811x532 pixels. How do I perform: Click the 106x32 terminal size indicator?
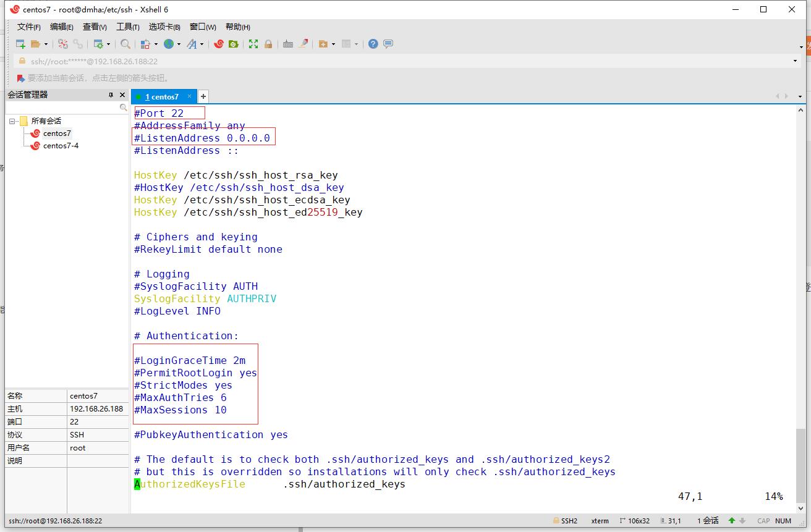pyautogui.click(x=634, y=521)
